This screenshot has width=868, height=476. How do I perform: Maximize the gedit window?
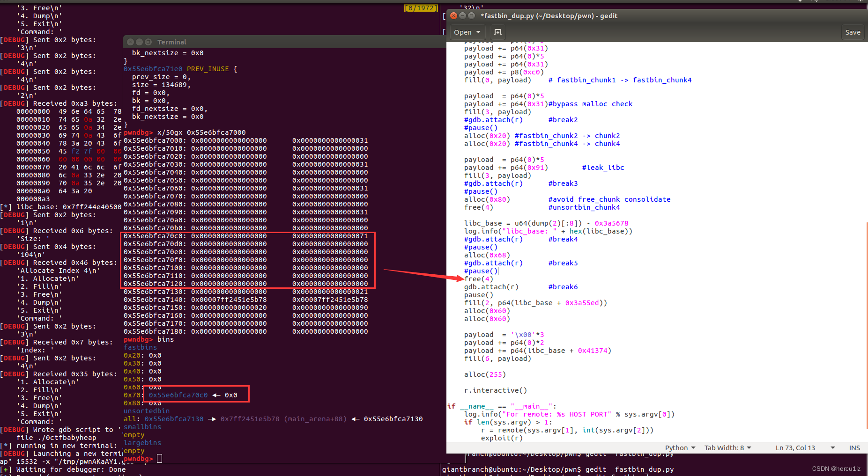pos(471,15)
